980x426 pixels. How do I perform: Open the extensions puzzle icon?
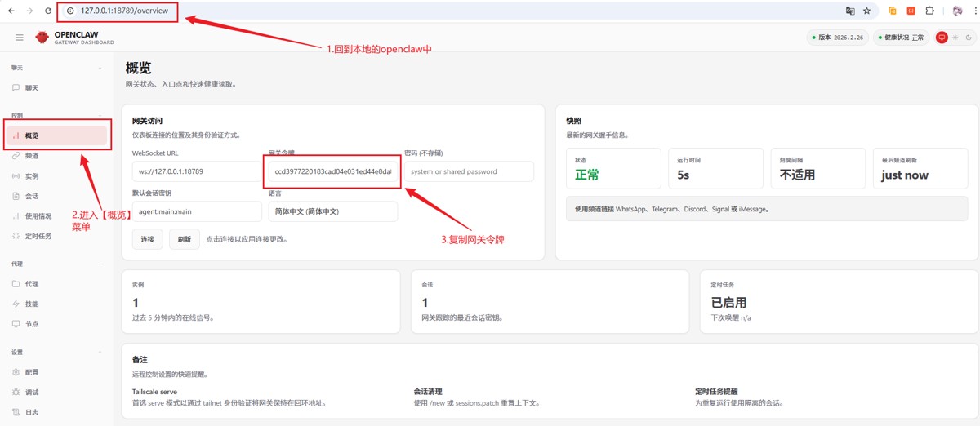click(930, 11)
